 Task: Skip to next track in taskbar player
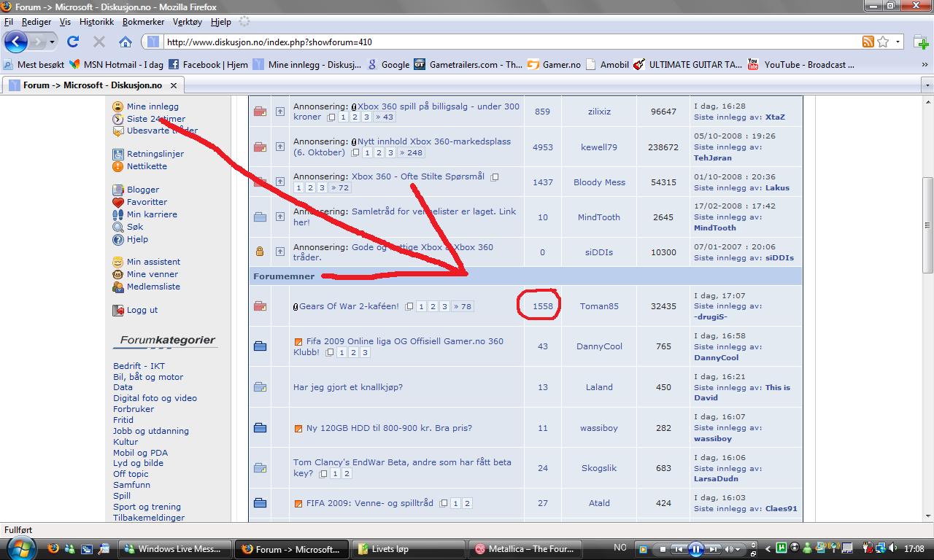[713, 548]
